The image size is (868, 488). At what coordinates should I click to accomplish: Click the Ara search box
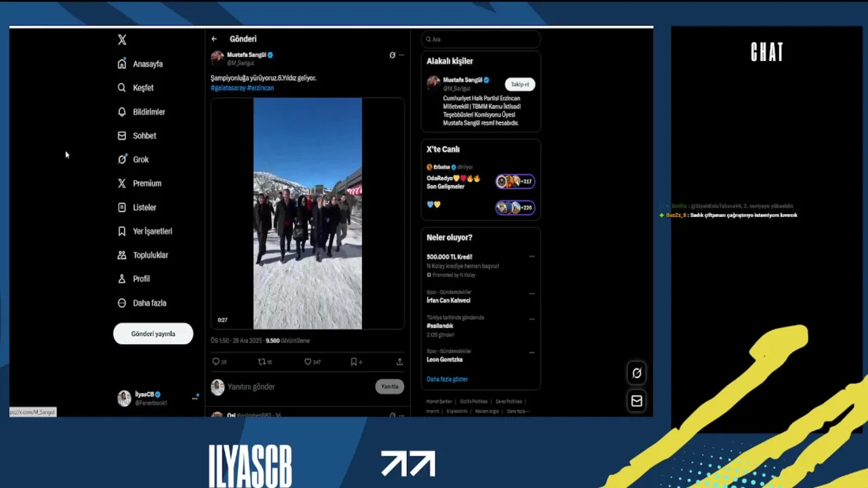[481, 39]
